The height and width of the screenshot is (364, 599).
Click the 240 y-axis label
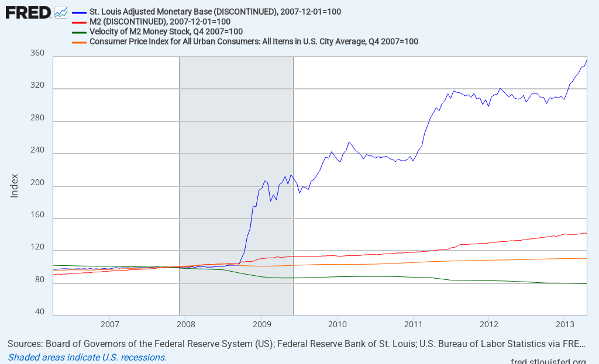pyautogui.click(x=37, y=150)
